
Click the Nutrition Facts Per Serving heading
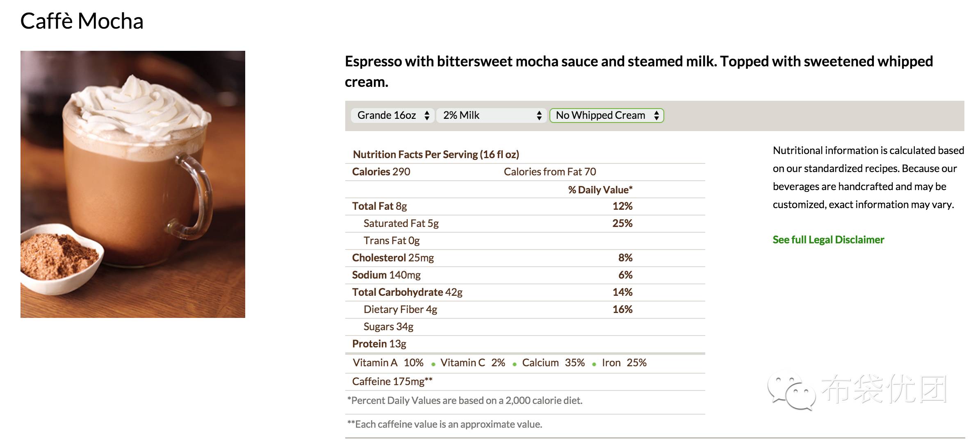(x=436, y=154)
